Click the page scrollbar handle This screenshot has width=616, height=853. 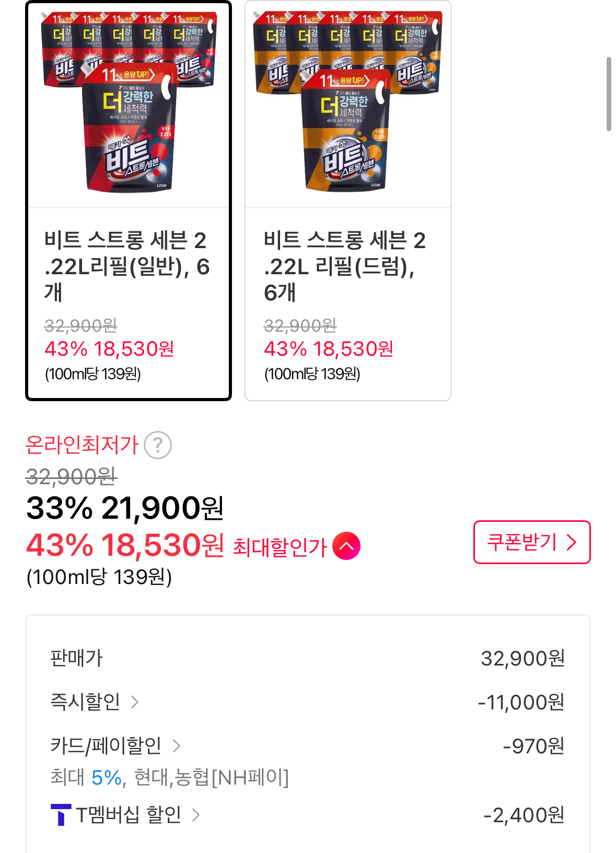click(x=609, y=94)
